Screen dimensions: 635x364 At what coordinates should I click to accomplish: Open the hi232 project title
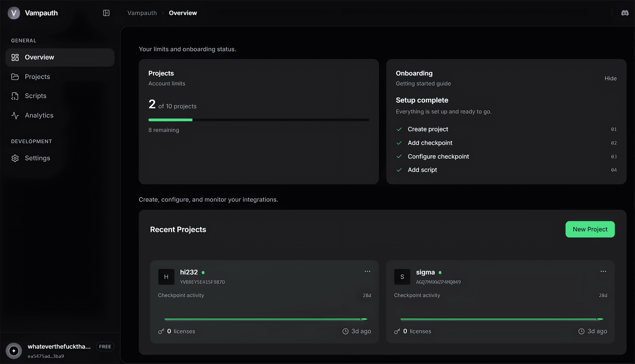[x=189, y=272]
